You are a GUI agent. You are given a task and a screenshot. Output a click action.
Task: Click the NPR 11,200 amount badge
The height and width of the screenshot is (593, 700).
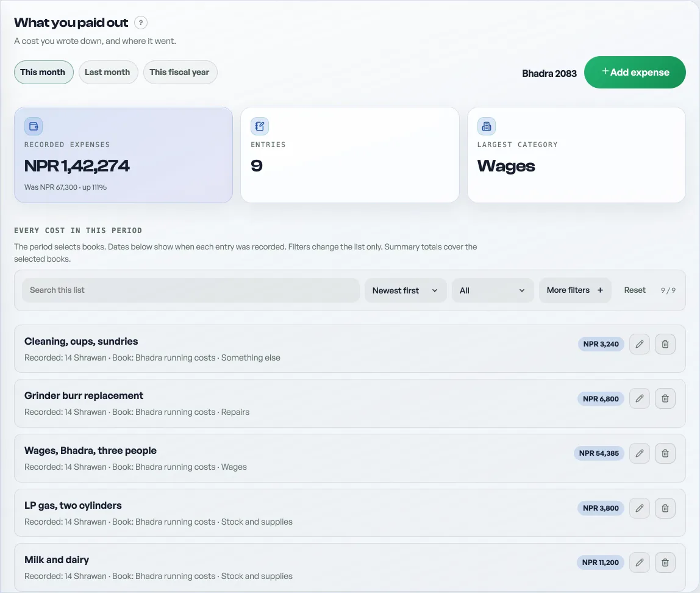(600, 562)
